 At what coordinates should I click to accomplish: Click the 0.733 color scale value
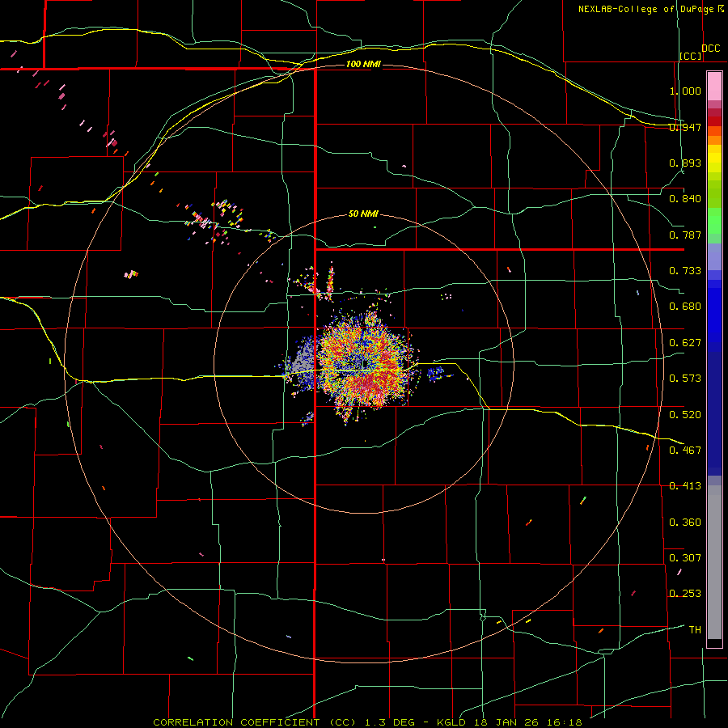click(685, 271)
